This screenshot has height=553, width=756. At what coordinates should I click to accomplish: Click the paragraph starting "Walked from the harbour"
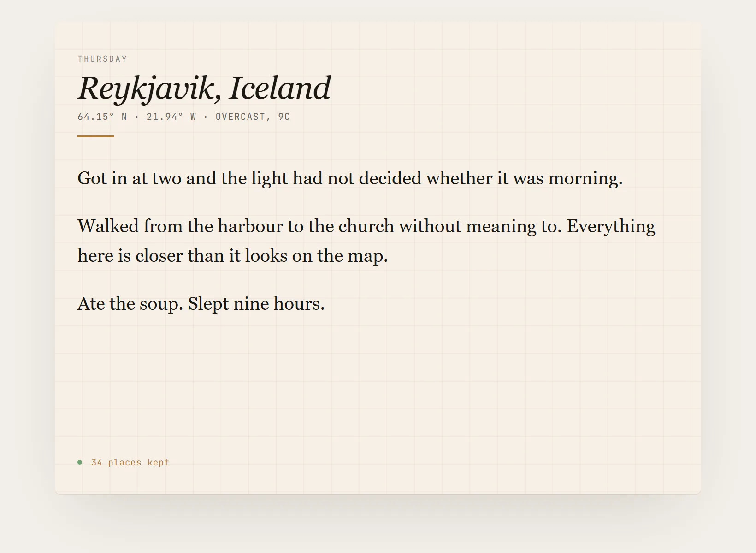pyautogui.click(x=366, y=241)
